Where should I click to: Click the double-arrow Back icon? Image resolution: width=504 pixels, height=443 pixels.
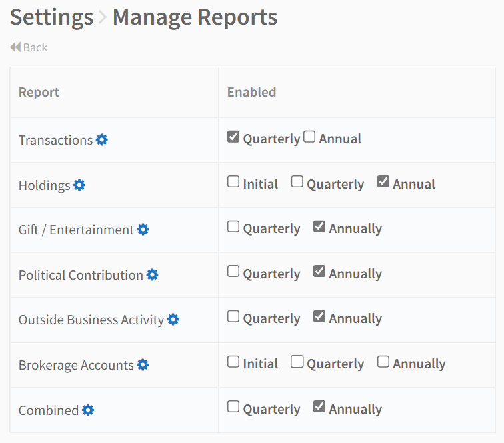pyautogui.click(x=15, y=47)
